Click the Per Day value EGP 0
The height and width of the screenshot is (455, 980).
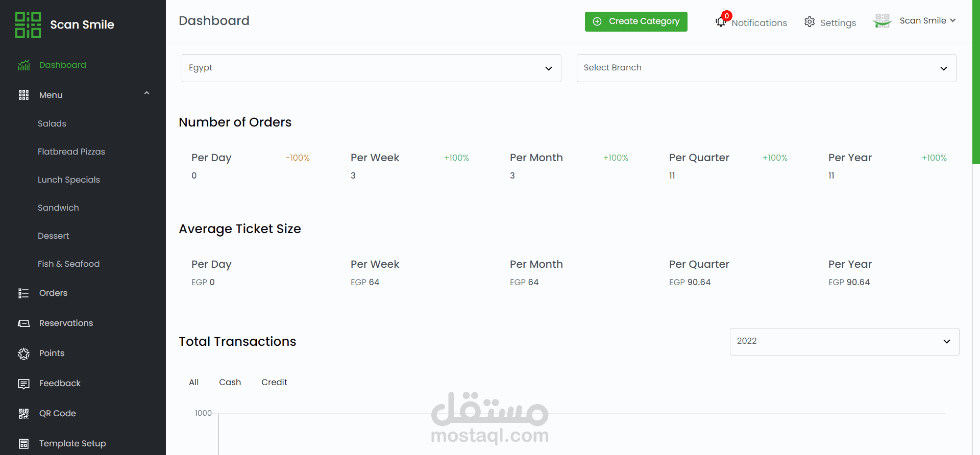pyautogui.click(x=203, y=282)
